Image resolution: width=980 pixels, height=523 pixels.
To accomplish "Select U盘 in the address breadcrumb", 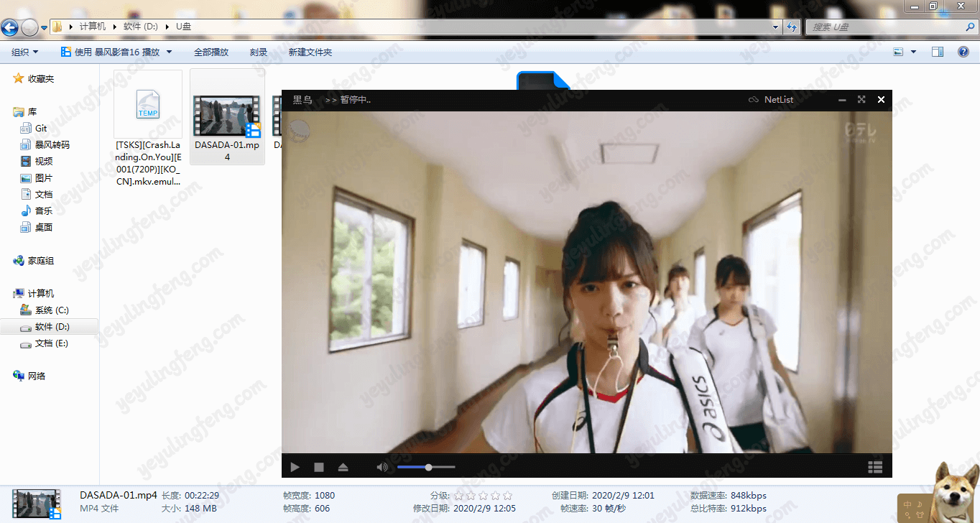I will 183,27.
